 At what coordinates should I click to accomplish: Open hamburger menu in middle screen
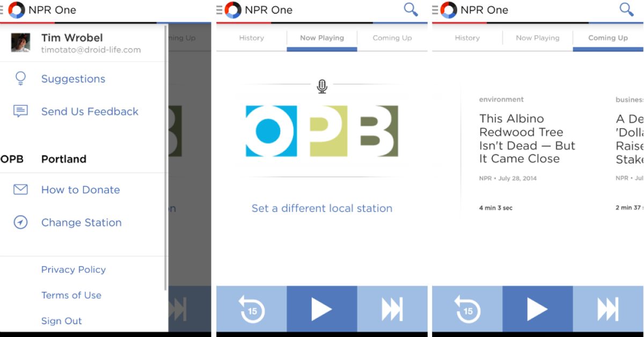pyautogui.click(x=219, y=10)
